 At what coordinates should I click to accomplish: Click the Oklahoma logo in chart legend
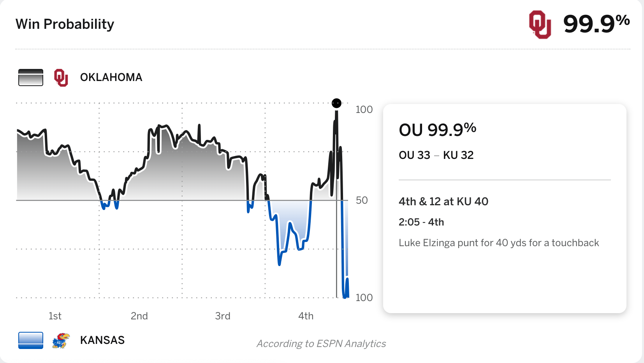pos(61,78)
